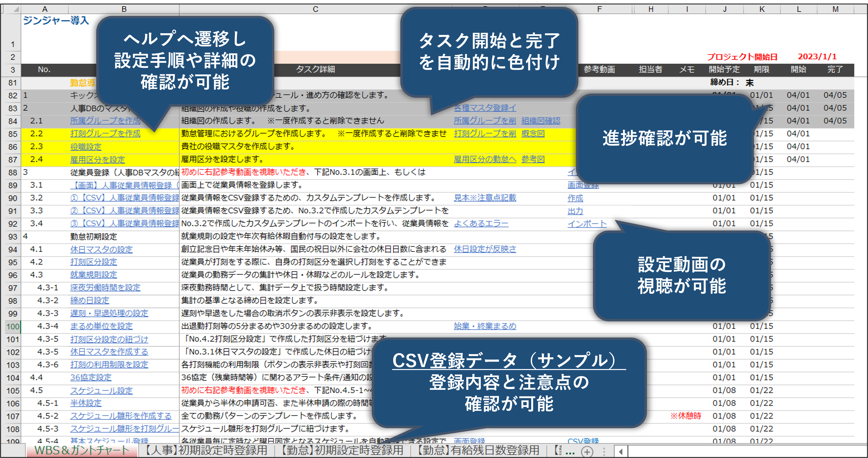Open the 見本※注意点記載 link
The image size is (868, 458).
(x=485, y=198)
